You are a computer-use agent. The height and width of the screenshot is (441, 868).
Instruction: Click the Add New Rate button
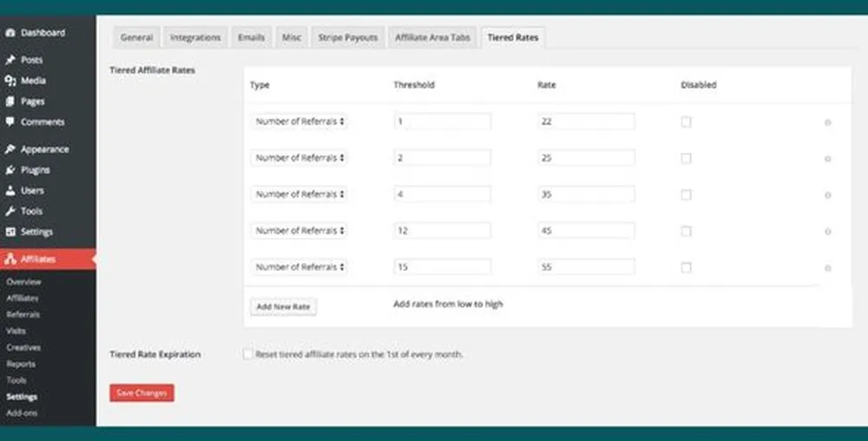click(284, 307)
